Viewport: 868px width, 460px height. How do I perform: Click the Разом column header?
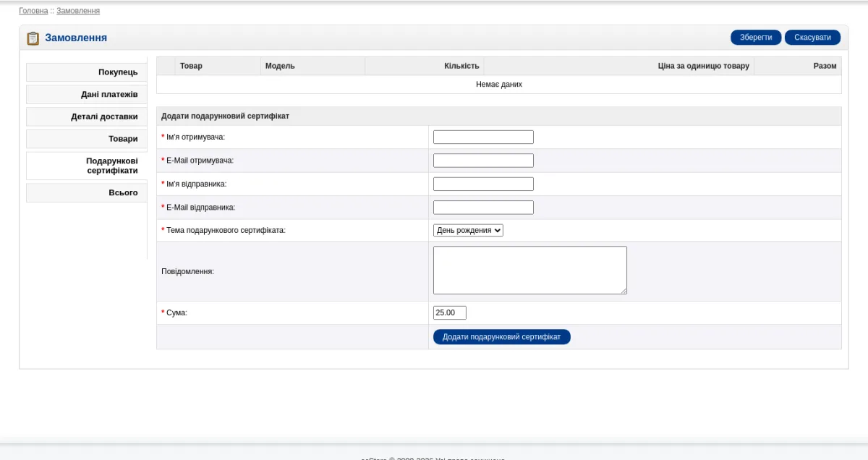click(x=798, y=66)
